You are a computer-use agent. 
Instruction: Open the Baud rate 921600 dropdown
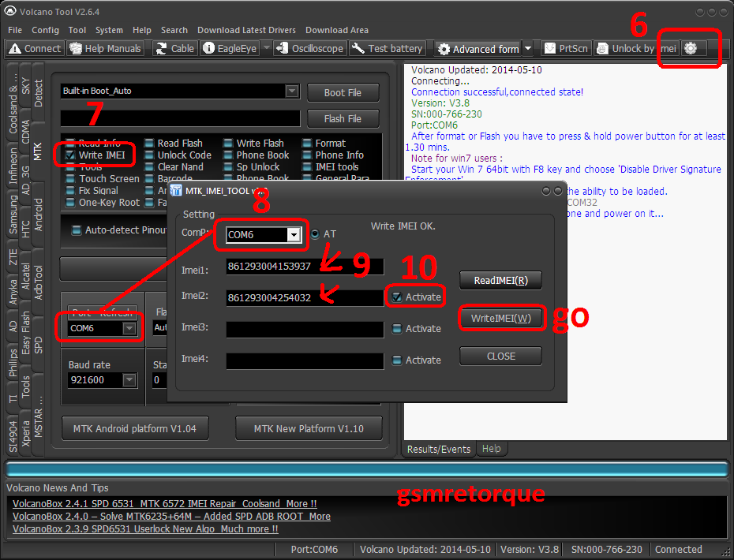(x=129, y=380)
